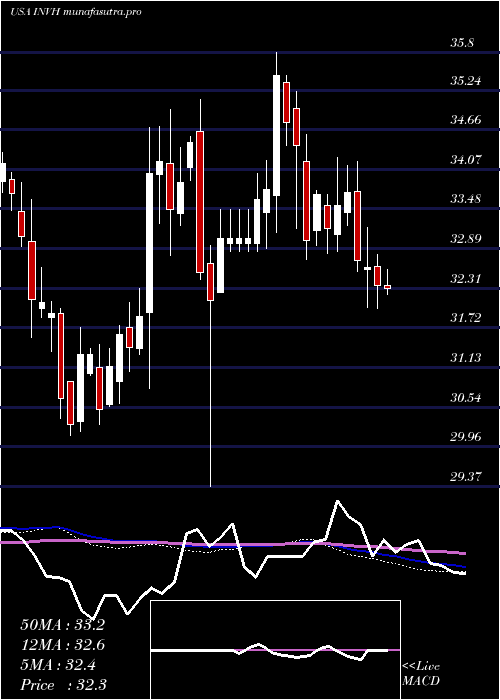
Task: Click the 32.89 price axis label
Action: click(x=466, y=238)
